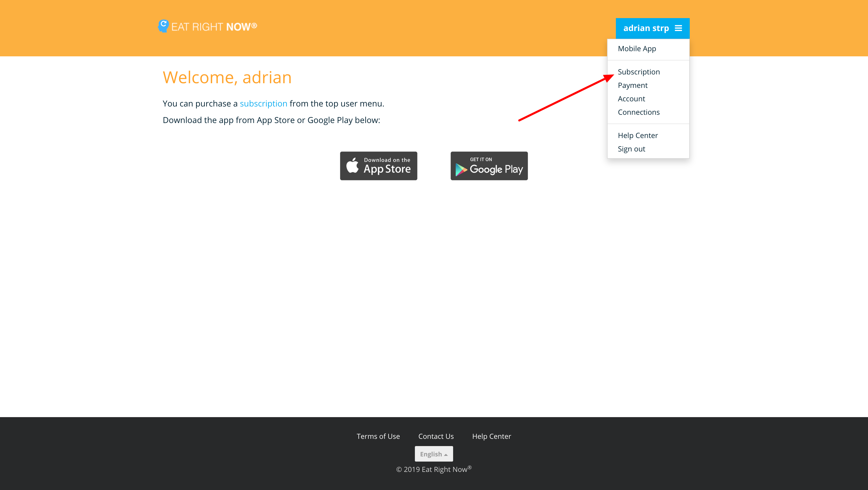This screenshot has width=868, height=490.
Task: Click the hamburger menu icon next to the user name
Action: coord(678,28)
